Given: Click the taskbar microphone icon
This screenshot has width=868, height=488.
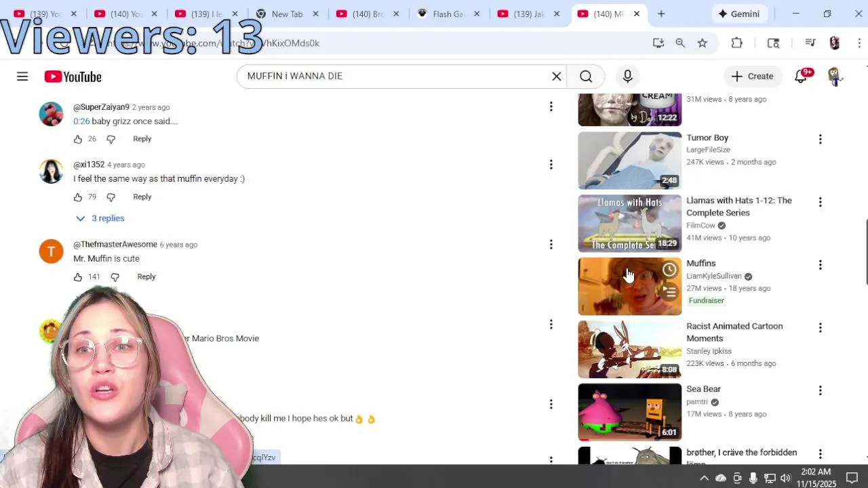Looking at the screenshot, I should [x=753, y=478].
